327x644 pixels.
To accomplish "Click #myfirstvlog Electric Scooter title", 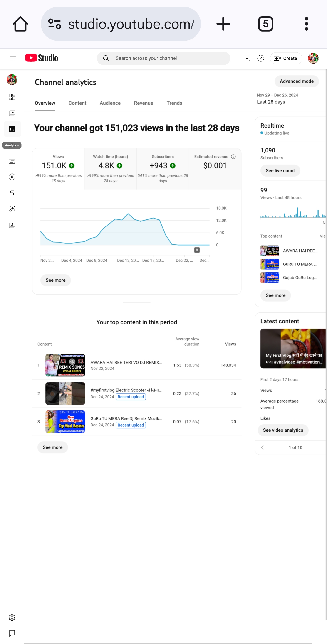I will 126,390.
